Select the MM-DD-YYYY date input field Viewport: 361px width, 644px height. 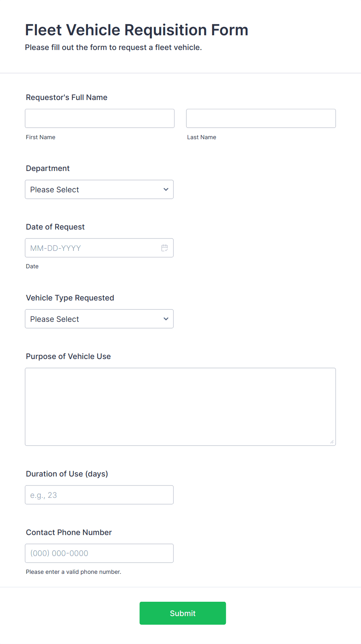tap(93, 248)
